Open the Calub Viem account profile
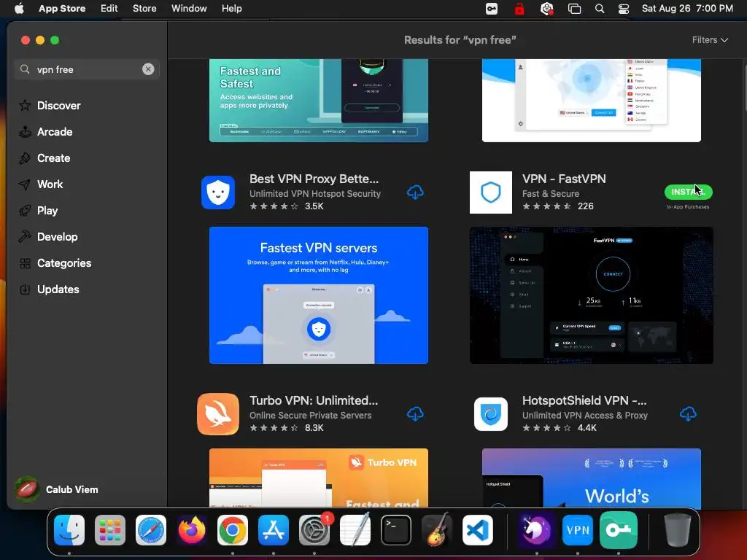Screen dimensions: 747x560 (x=56, y=489)
